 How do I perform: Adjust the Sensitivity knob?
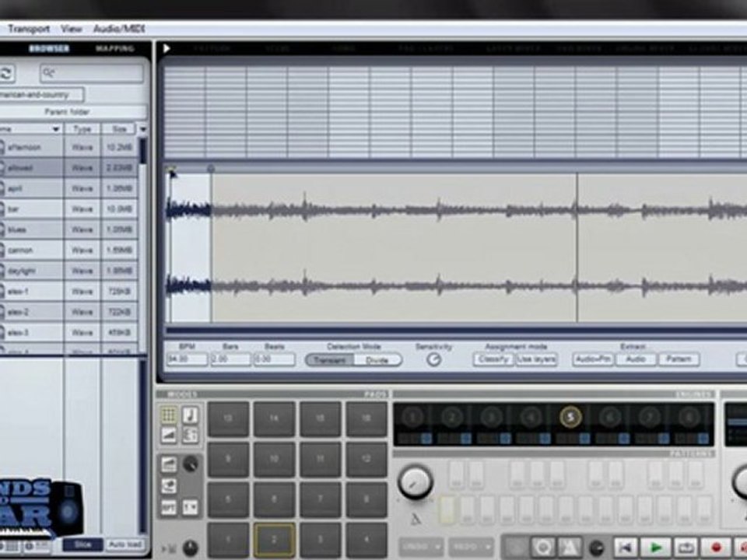[433, 359]
